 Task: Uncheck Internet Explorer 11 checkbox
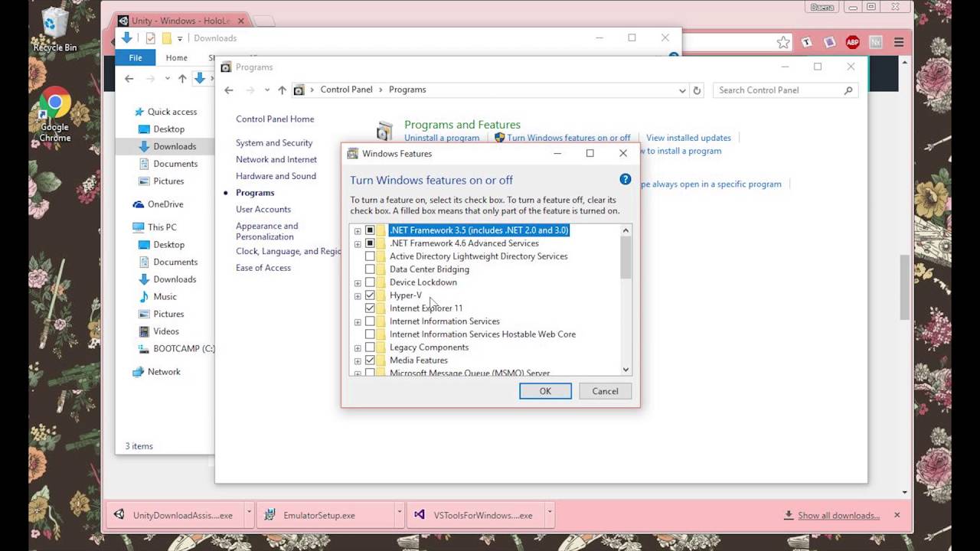point(370,308)
